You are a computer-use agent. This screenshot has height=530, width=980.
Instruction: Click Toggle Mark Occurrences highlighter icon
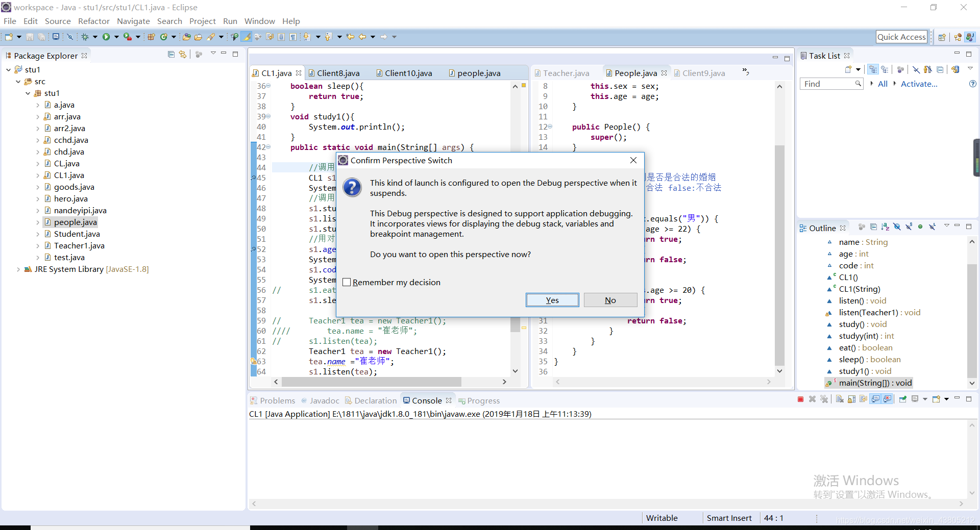point(246,37)
